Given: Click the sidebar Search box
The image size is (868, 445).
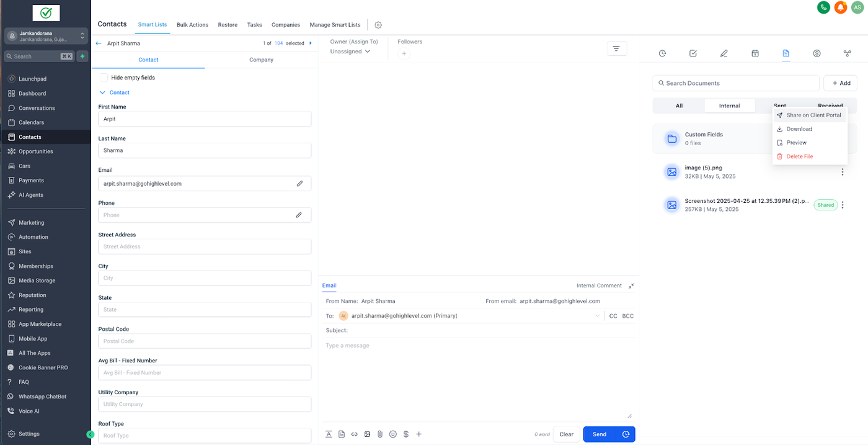Looking at the screenshot, I should [x=40, y=56].
